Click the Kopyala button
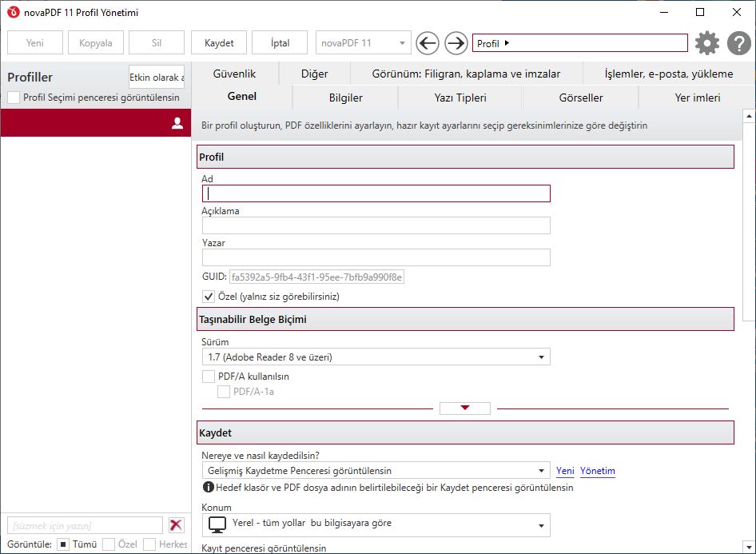 95,43
